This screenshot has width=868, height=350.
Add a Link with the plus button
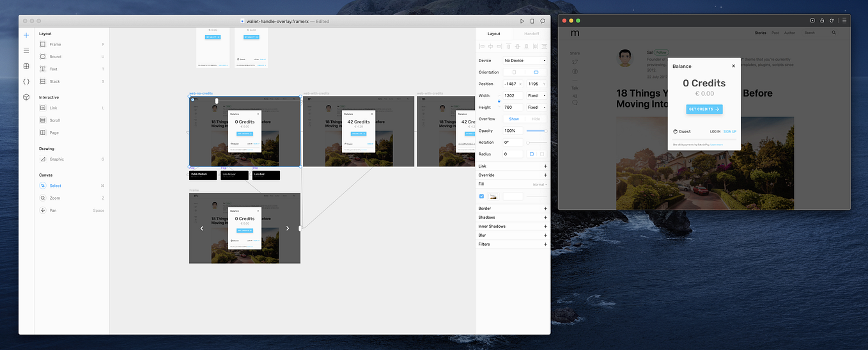(545, 166)
